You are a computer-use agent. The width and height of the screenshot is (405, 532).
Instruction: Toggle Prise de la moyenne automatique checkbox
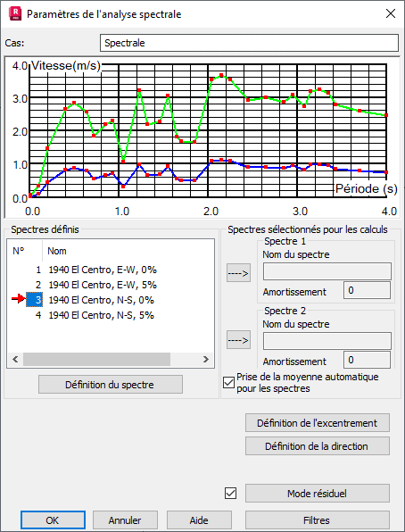click(228, 382)
